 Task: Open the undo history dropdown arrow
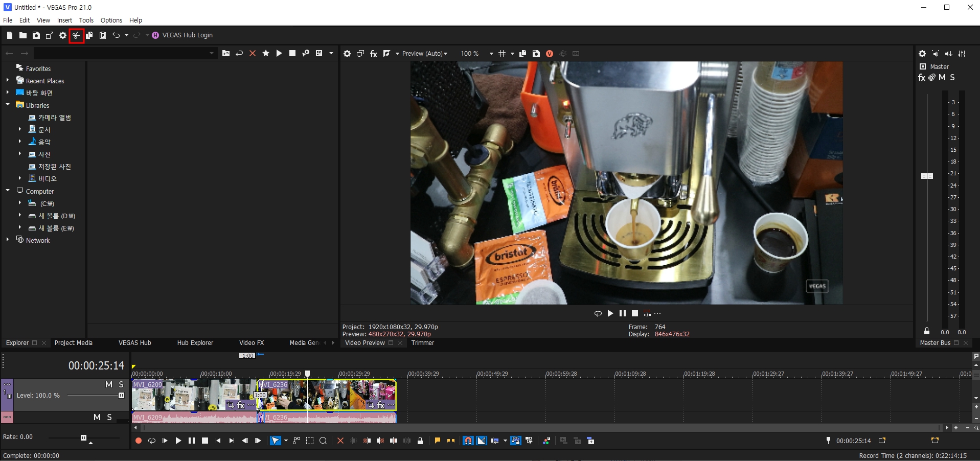[126, 35]
